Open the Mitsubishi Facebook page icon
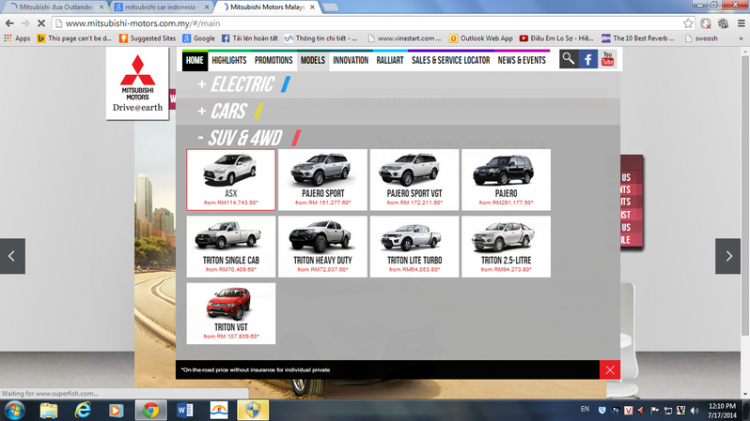 (x=588, y=60)
